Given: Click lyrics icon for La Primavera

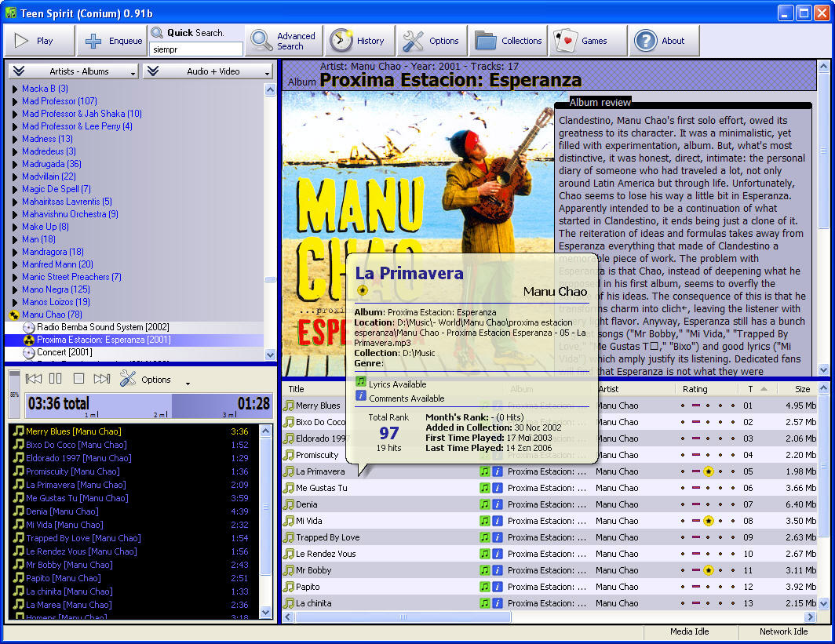Looking at the screenshot, I should click(x=485, y=471).
